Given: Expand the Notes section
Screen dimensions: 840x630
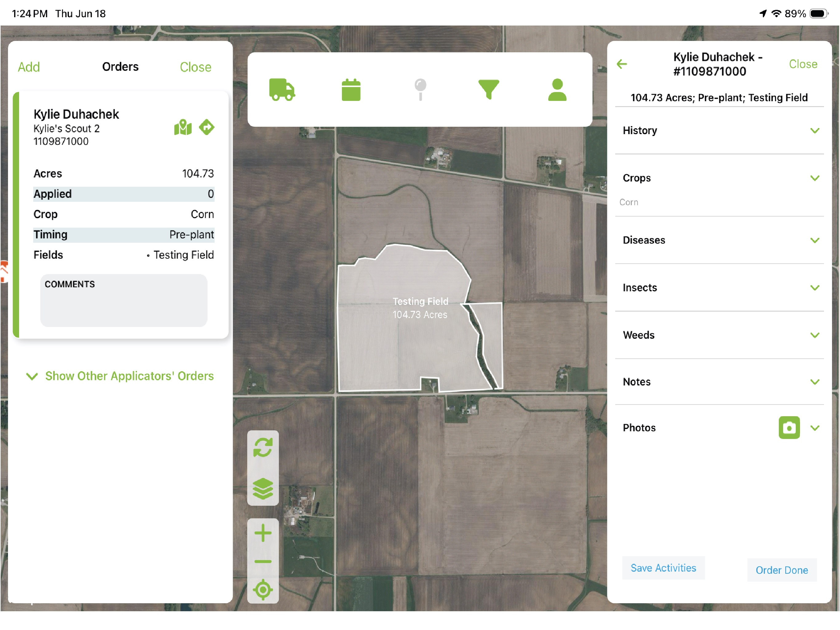Looking at the screenshot, I should point(719,382).
